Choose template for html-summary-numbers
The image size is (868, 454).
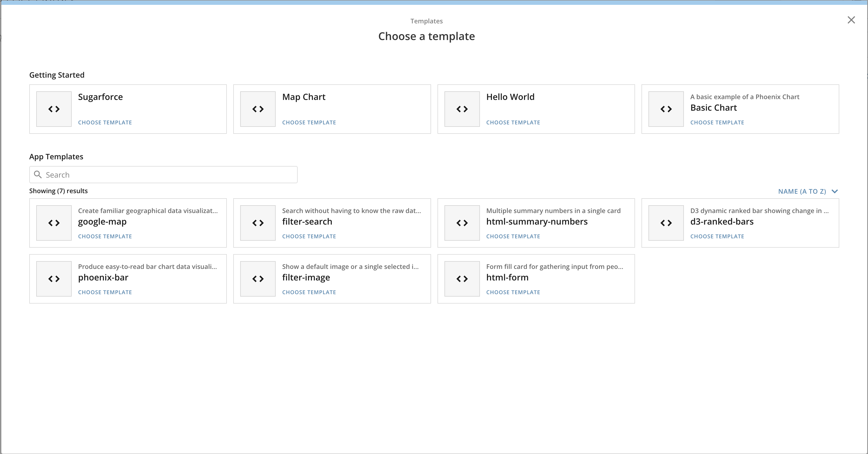click(x=513, y=236)
